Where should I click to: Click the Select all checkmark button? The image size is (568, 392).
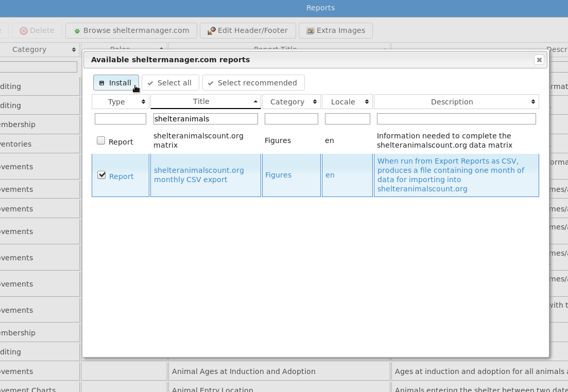click(170, 83)
